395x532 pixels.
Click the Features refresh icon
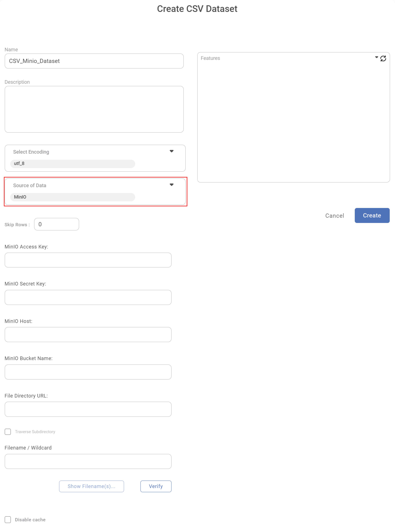383,59
